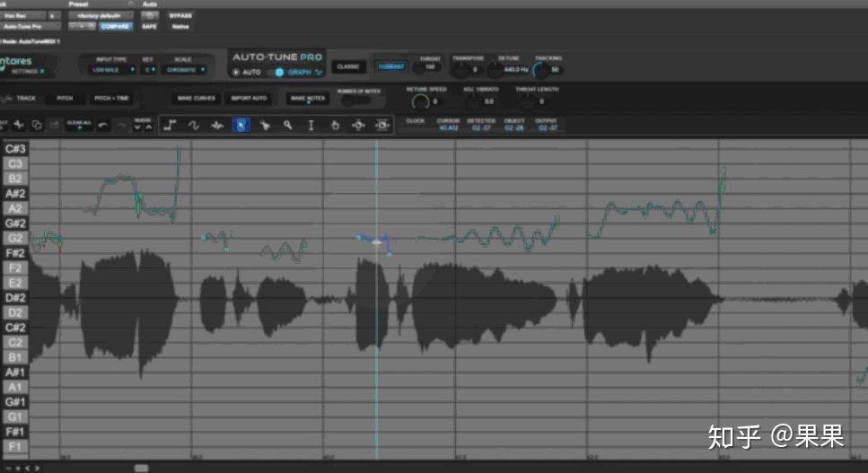Click the copy icon in edit toolbar
The height and width of the screenshot is (473, 868).
pyautogui.click(x=37, y=125)
